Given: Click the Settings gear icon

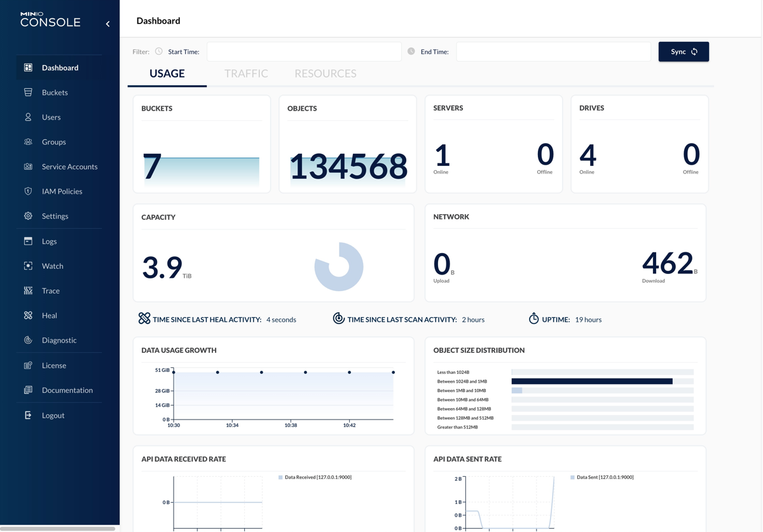Looking at the screenshot, I should 28,216.
